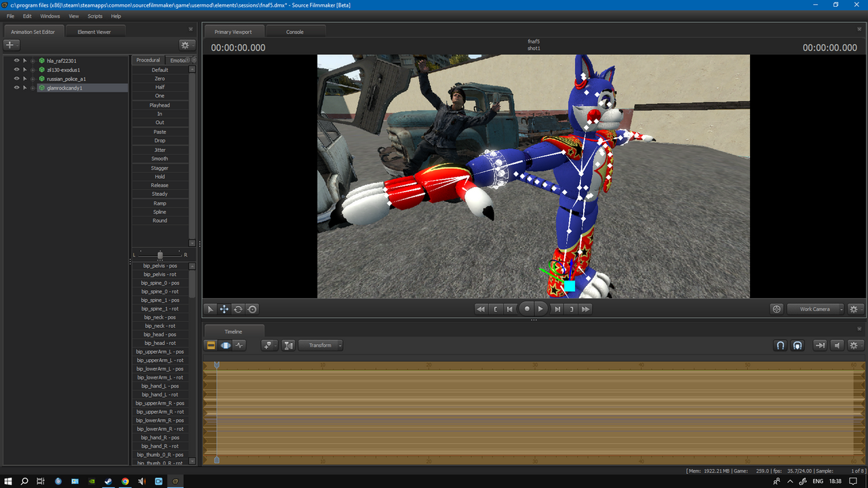868x488 pixels.
Task: Switch to the Console tab
Action: click(295, 32)
